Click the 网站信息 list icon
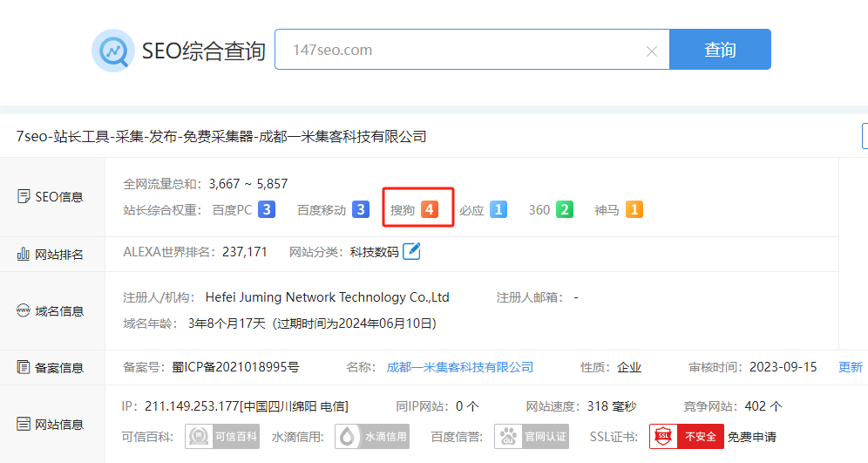The image size is (868, 463). click(24, 425)
